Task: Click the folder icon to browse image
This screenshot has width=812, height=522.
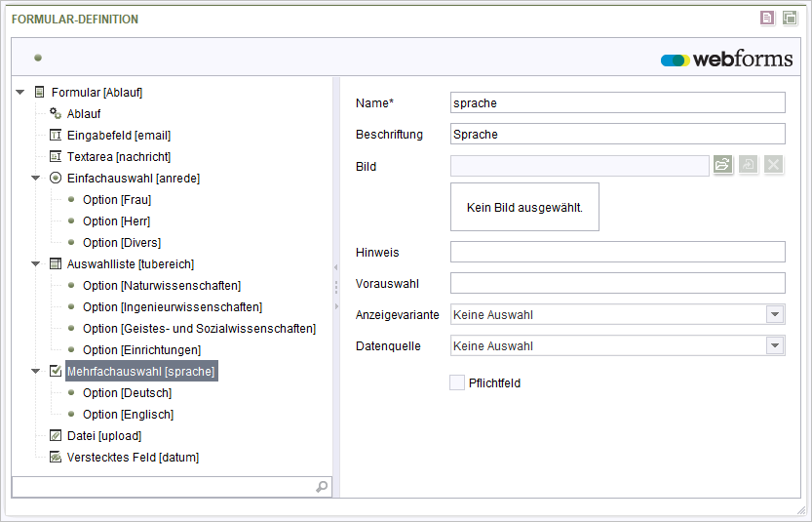Action: pyautogui.click(x=723, y=165)
